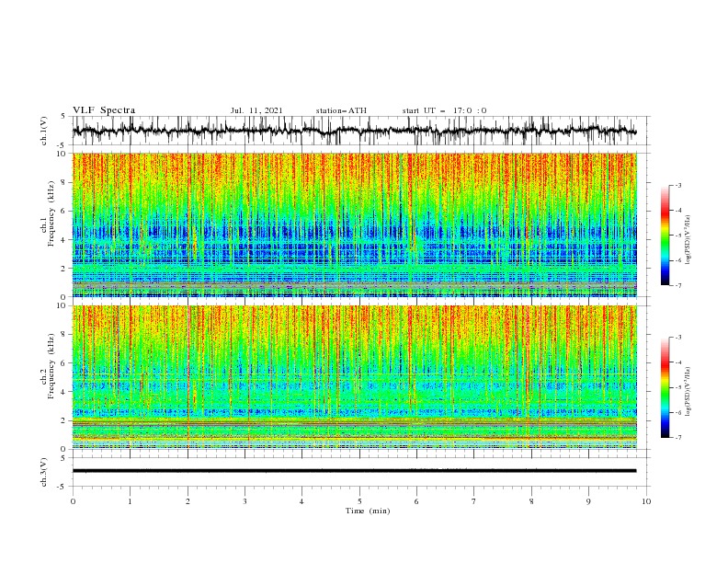Click the ch.3 flat voltage trace

(354, 471)
